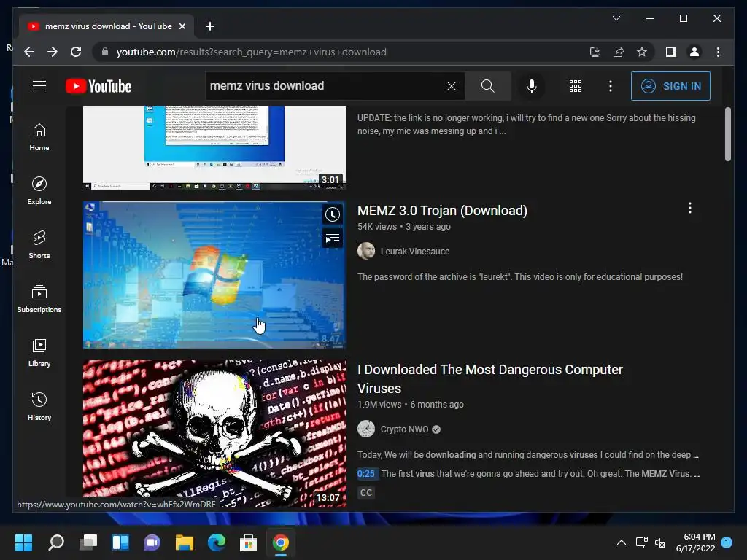Image resolution: width=747 pixels, height=560 pixels.
Task: Jump to the 0:25 timestamp link
Action: click(x=366, y=474)
